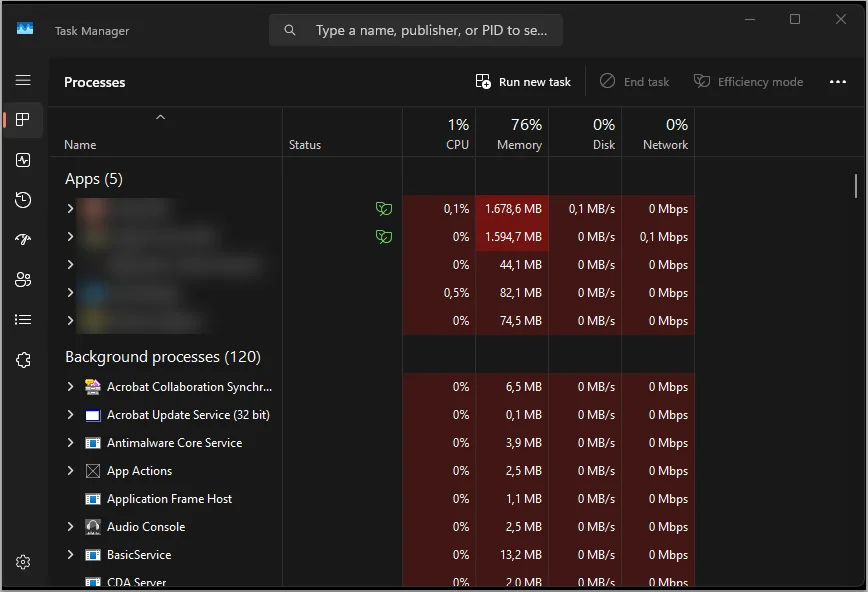Expand the first app using 1.678,6 MB
Screen dimensions: 868x592
pyautogui.click(x=70, y=209)
